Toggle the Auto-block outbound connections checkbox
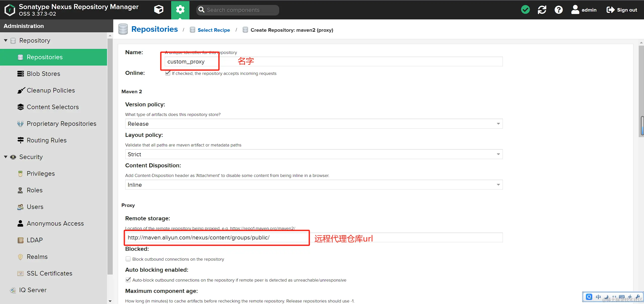The height and width of the screenshot is (304, 644). point(128,280)
